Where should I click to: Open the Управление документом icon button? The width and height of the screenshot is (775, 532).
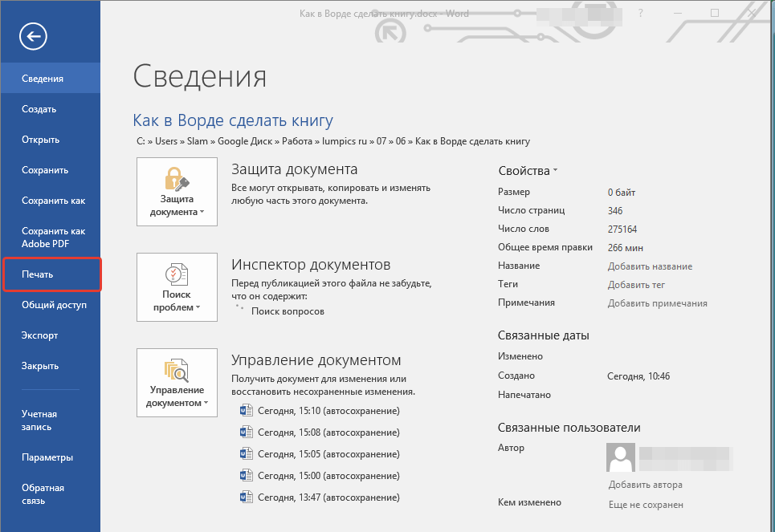pyautogui.click(x=177, y=382)
